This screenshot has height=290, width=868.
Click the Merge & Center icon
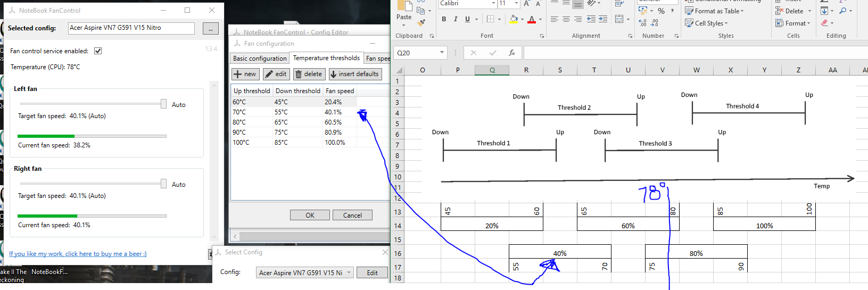coord(619,19)
